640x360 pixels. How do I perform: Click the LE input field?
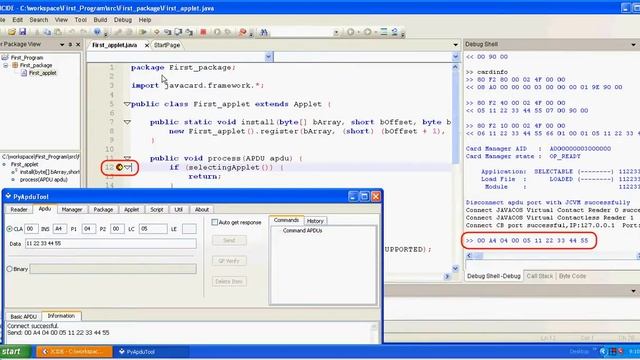(x=189, y=229)
